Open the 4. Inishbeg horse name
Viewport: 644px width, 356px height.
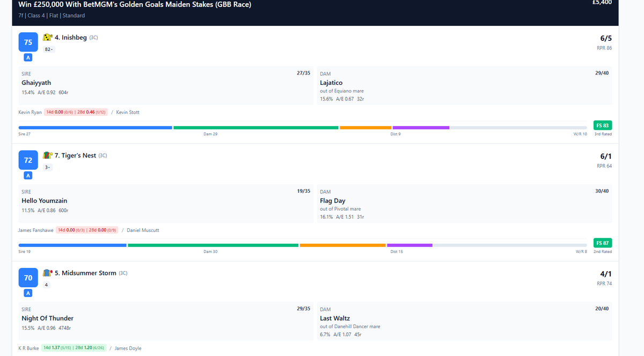click(x=71, y=38)
